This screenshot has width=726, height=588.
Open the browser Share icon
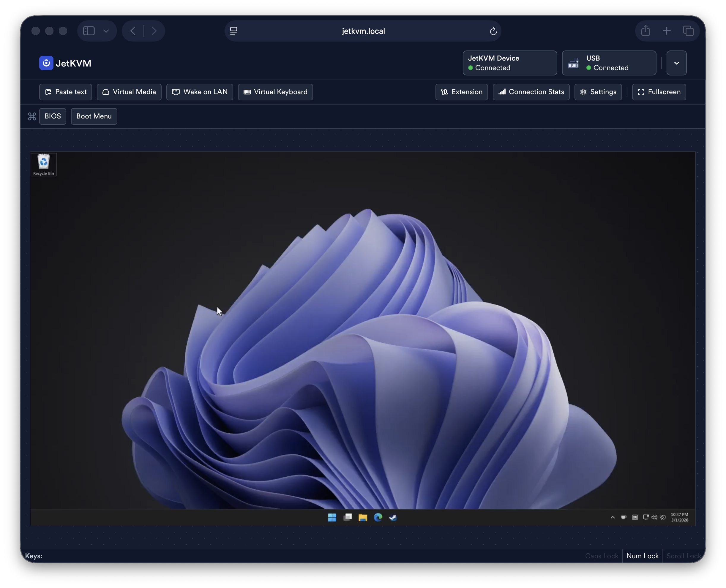[646, 31]
